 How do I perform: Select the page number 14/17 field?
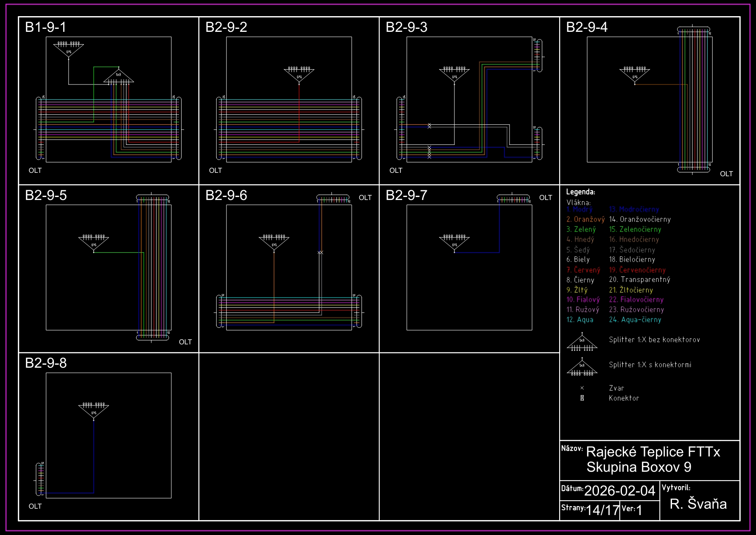(x=602, y=510)
